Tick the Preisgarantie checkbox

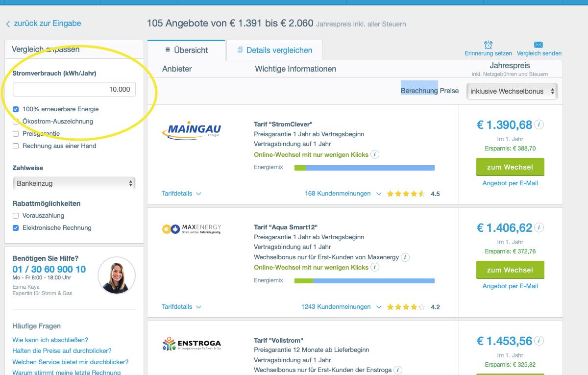point(16,134)
